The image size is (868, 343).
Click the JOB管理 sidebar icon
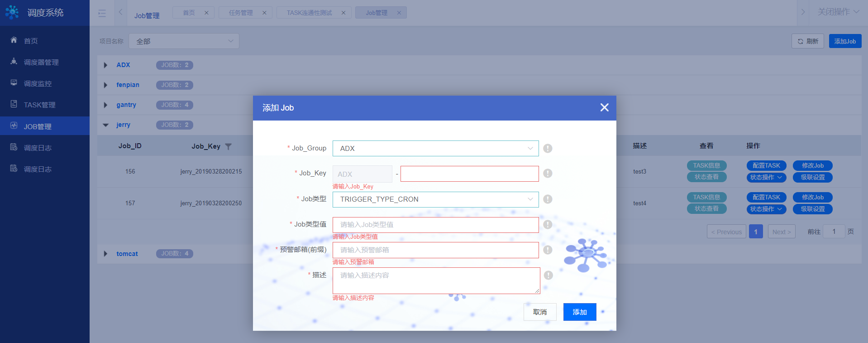coord(14,126)
